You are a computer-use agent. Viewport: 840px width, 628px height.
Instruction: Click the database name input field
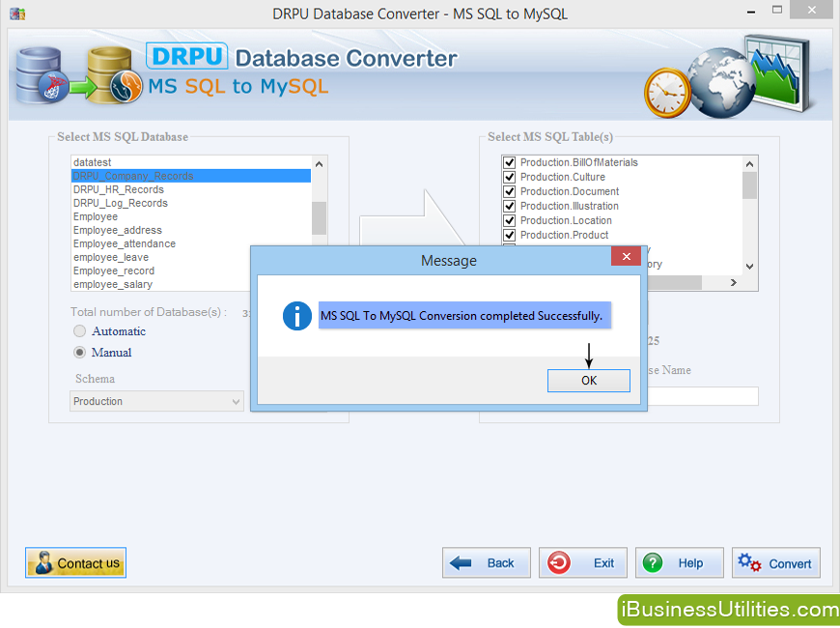(x=702, y=396)
